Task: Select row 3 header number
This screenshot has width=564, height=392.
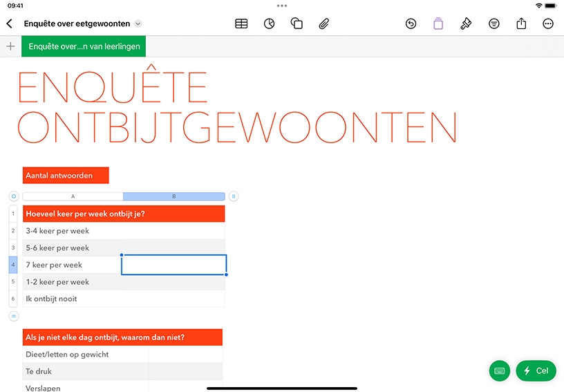Action: coord(13,248)
